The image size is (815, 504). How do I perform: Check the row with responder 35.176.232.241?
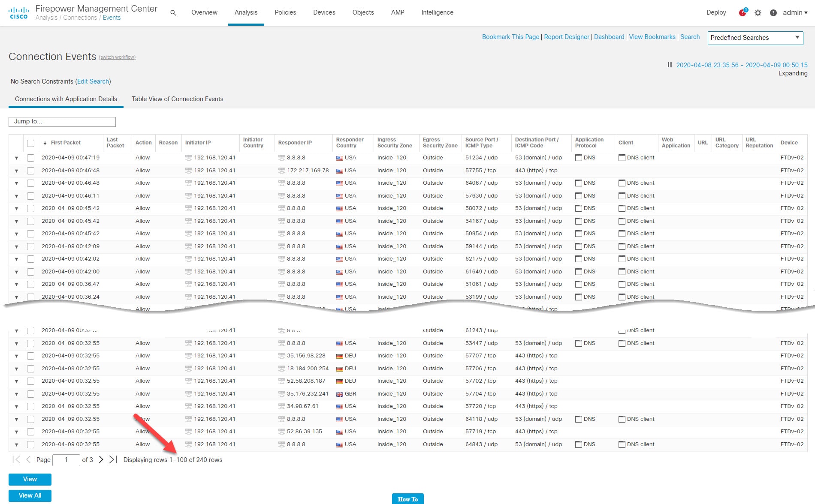[30, 394]
